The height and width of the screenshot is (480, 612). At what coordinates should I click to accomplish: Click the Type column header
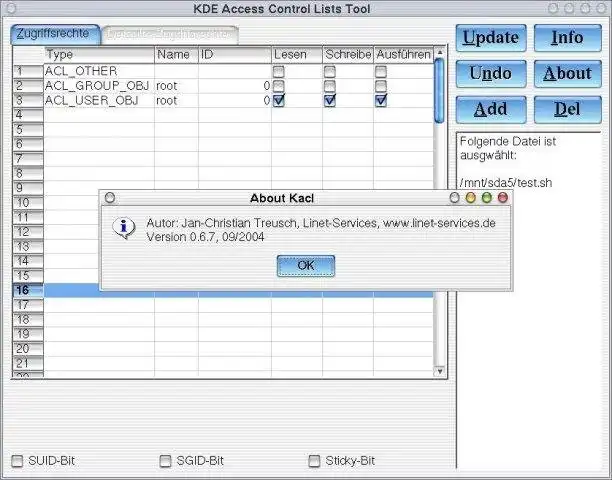pyautogui.click(x=99, y=55)
